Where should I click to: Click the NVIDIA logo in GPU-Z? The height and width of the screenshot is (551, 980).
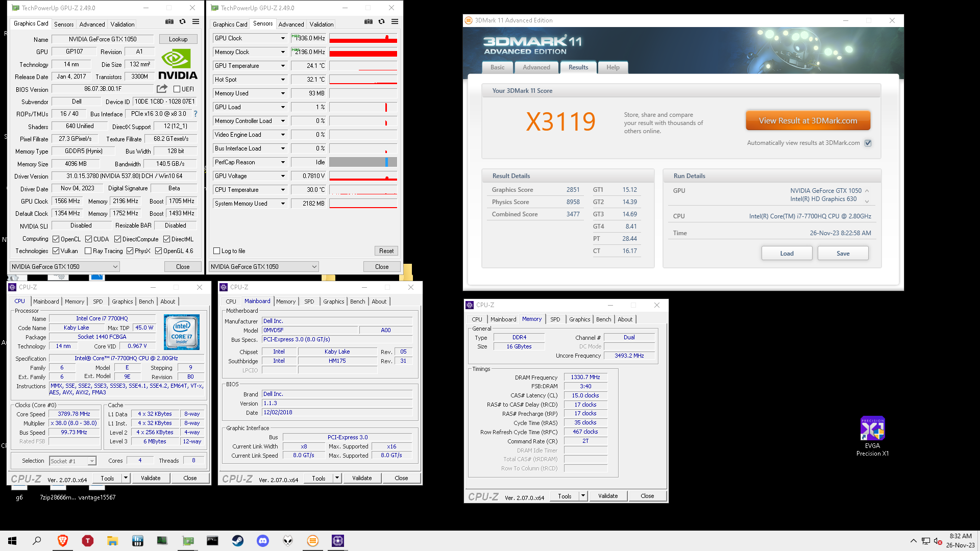point(177,64)
